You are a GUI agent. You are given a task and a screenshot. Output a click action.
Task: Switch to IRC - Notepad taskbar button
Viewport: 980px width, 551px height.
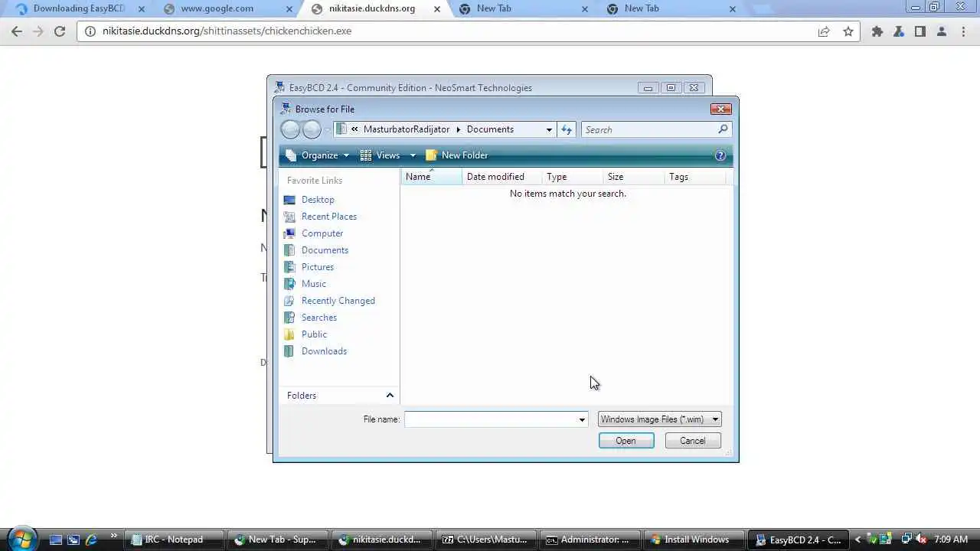[175, 540]
